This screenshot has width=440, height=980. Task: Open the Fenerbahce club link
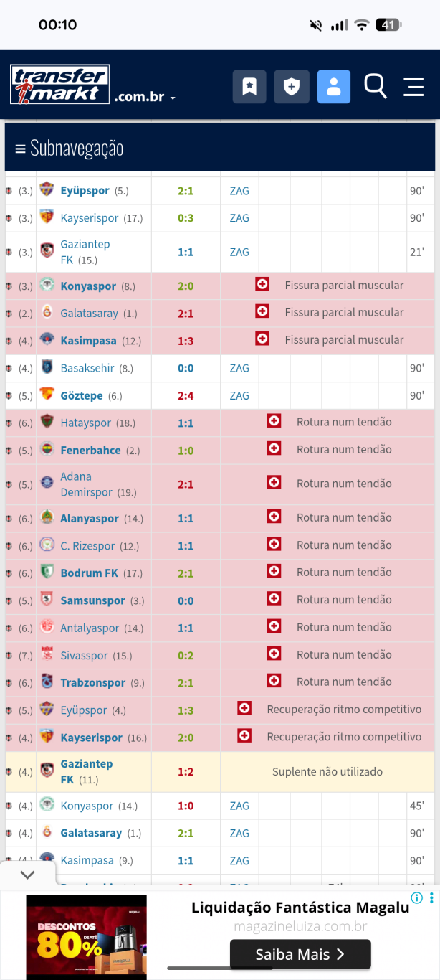90,451
